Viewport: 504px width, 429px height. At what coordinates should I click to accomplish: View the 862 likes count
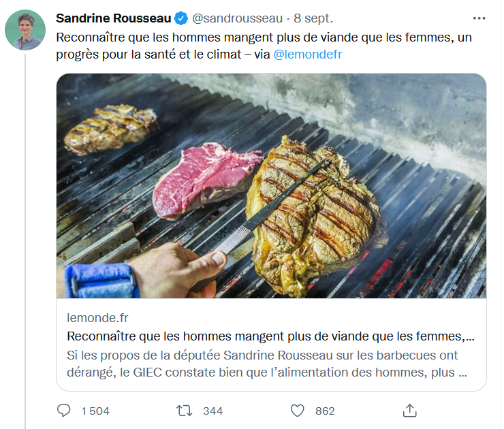[x=325, y=411]
